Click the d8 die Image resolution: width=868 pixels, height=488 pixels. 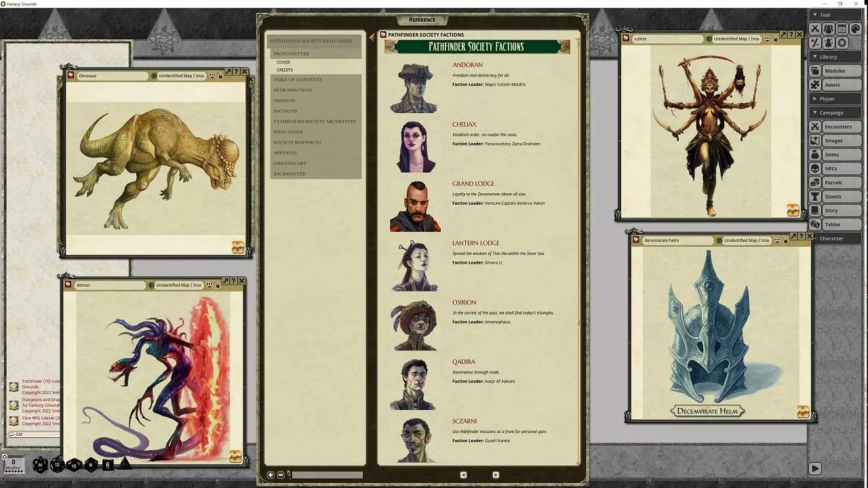[x=90, y=465]
